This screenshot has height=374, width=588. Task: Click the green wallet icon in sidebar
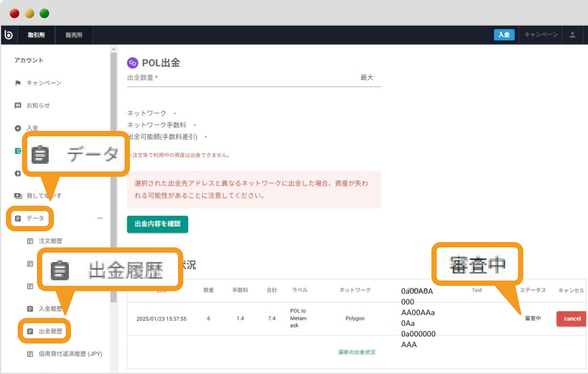click(x=18, y=151)
